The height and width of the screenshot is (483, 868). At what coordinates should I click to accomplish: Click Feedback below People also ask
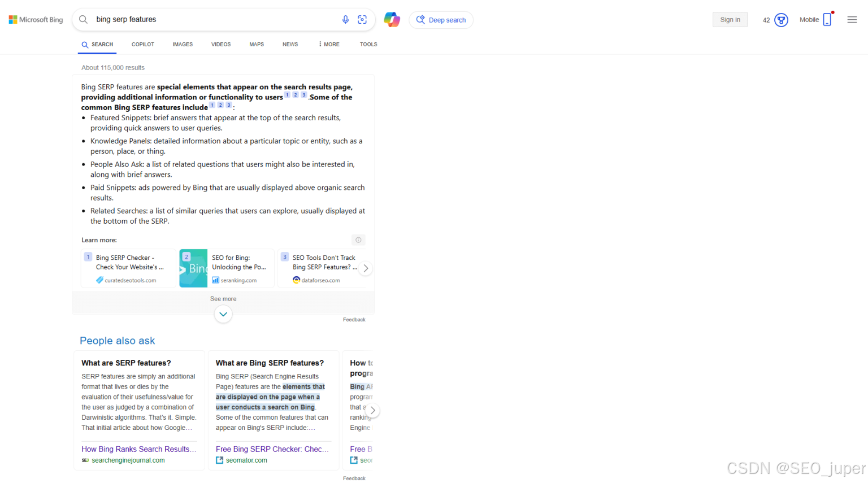(x=354, y=478)
